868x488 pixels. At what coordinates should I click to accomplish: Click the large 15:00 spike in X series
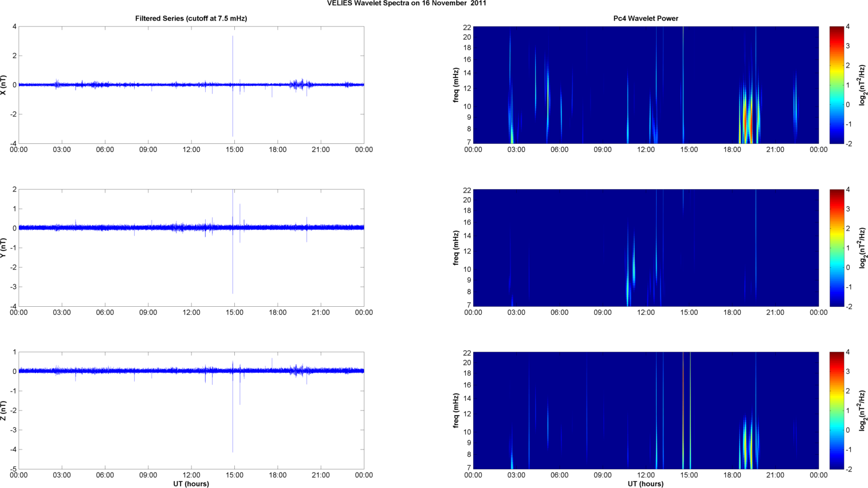pos(233,57)
